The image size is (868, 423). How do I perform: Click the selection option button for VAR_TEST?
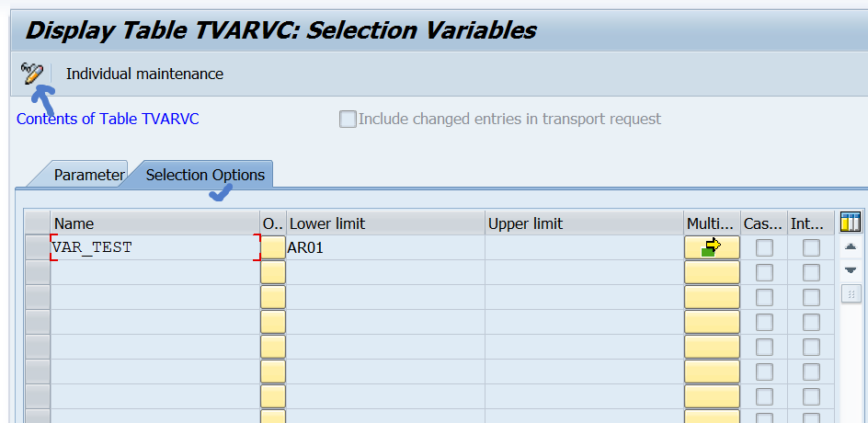coord(273,247)
